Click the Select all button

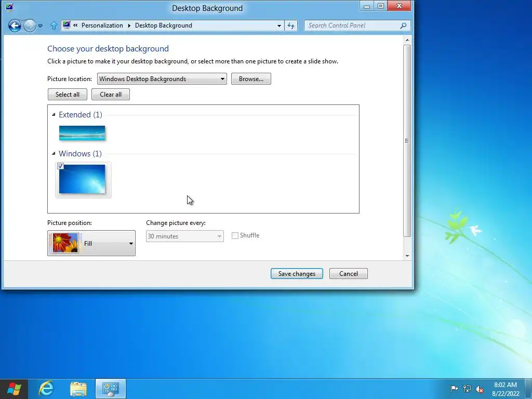point(68,95)
